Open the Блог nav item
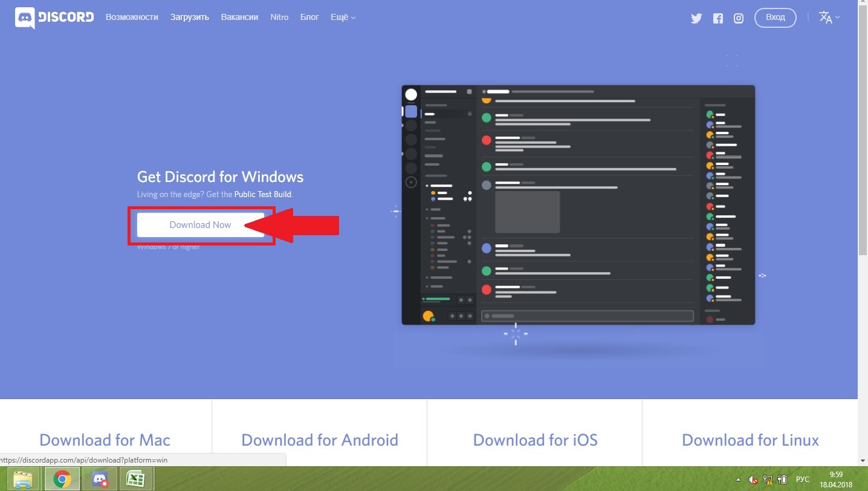 (x=309, y=17)
